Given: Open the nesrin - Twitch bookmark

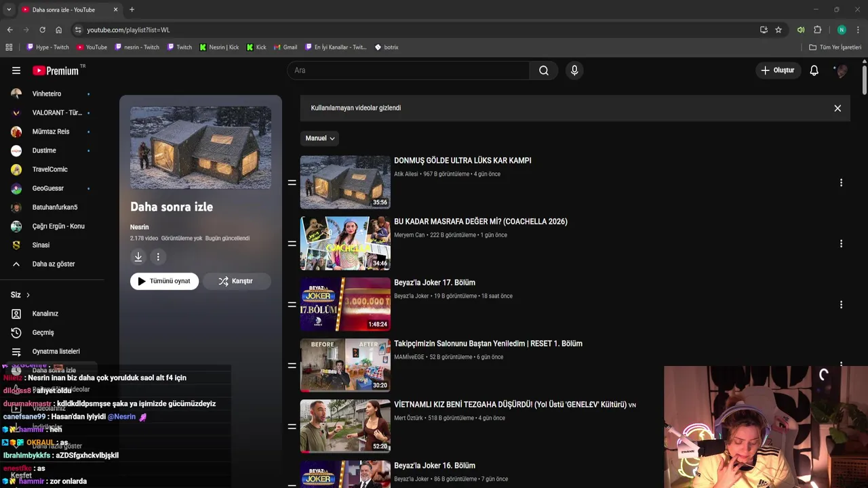Looking at the screenshot, I should pyautogui.click(x=137, y=47).
